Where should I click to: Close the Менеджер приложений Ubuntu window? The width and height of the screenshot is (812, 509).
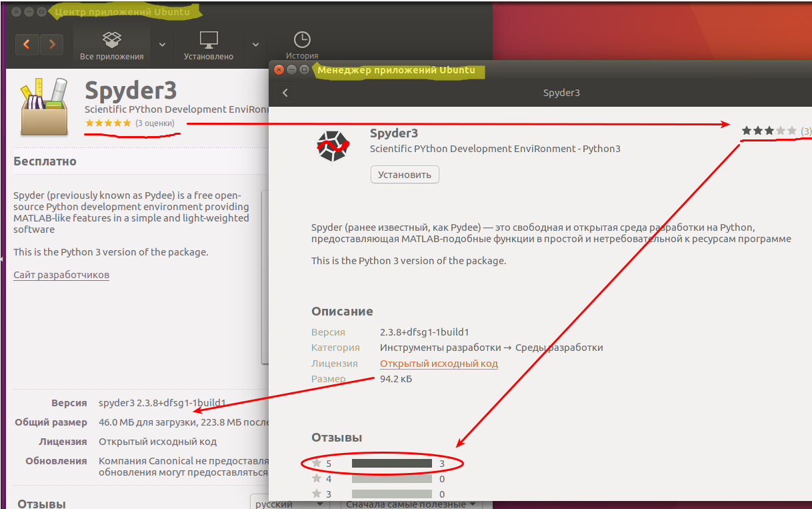(279, 69)
